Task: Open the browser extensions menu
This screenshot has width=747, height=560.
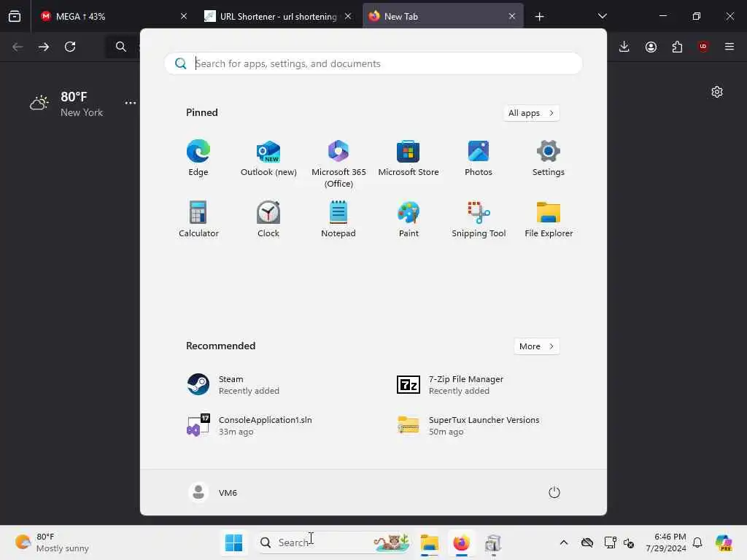Action: click(x=677, y=47)
